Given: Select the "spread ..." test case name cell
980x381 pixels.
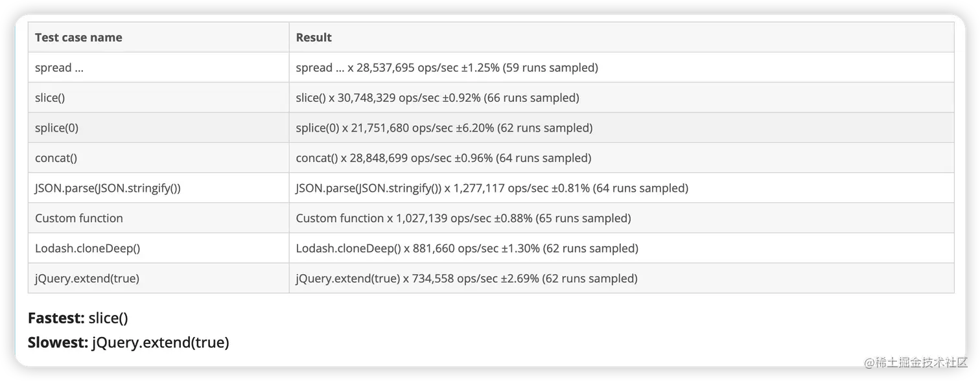Looking at the screenshot, I should click(59, 67).
